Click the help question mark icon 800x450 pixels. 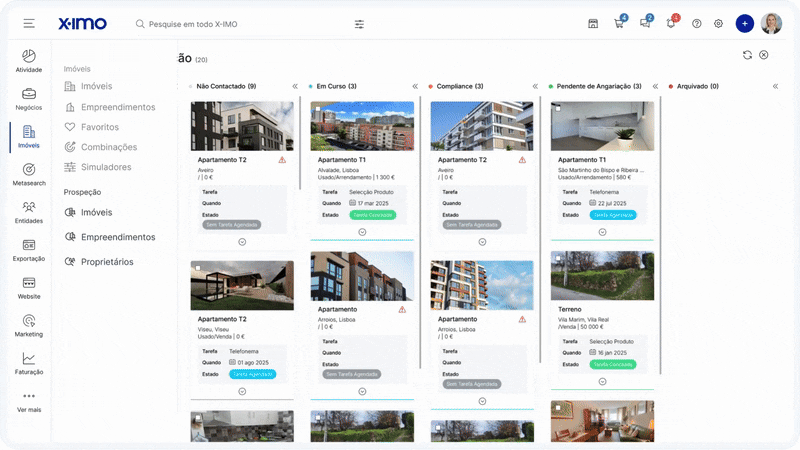(x=697, y=23)
